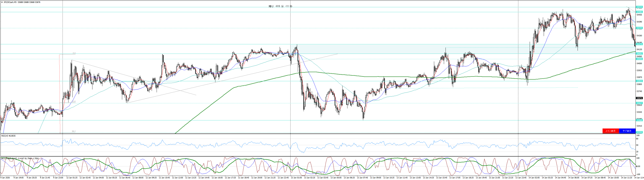Select the Fibonacci 0.0 level label
644x180 pixels.
click(74, 53)
